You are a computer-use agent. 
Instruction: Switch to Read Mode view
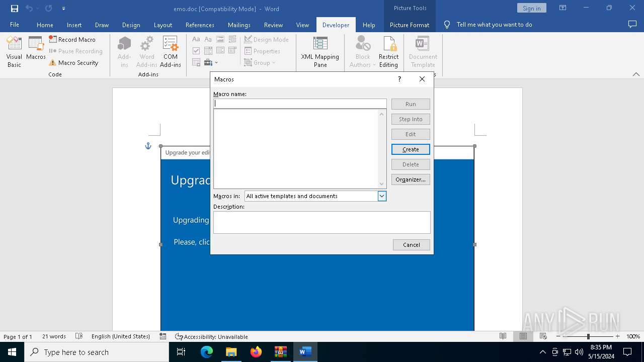tap(503, 336)
